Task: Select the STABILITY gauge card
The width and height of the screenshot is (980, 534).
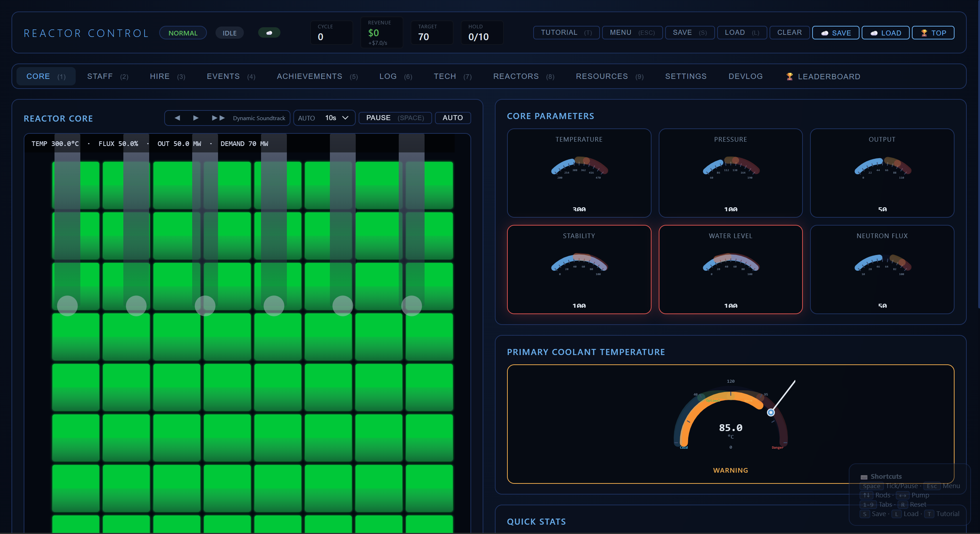Action: 579,269
